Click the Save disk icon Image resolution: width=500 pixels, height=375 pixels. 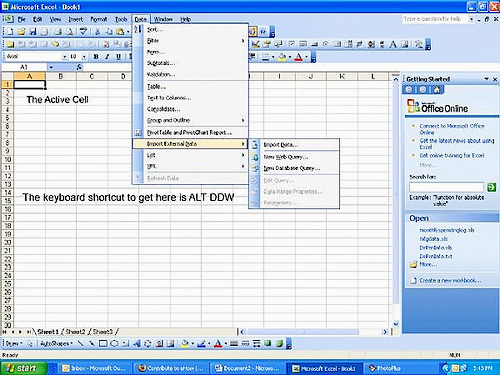point(33,32)
